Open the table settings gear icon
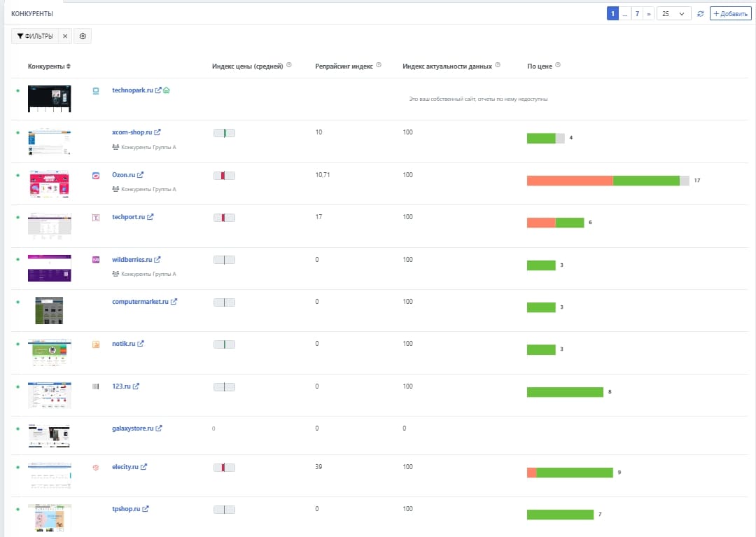The height and width of the screenshot is (537, 756). [83, 36]
